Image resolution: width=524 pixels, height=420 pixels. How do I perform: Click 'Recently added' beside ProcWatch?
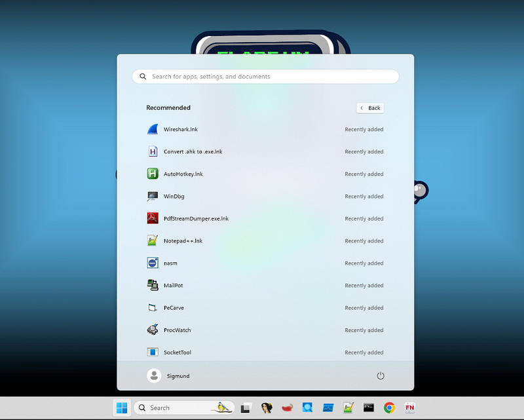tap(364, 330)
